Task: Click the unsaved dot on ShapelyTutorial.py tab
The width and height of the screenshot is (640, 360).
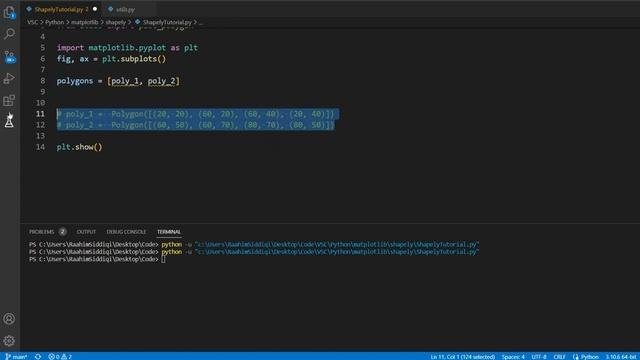Action: pos(95,9)
